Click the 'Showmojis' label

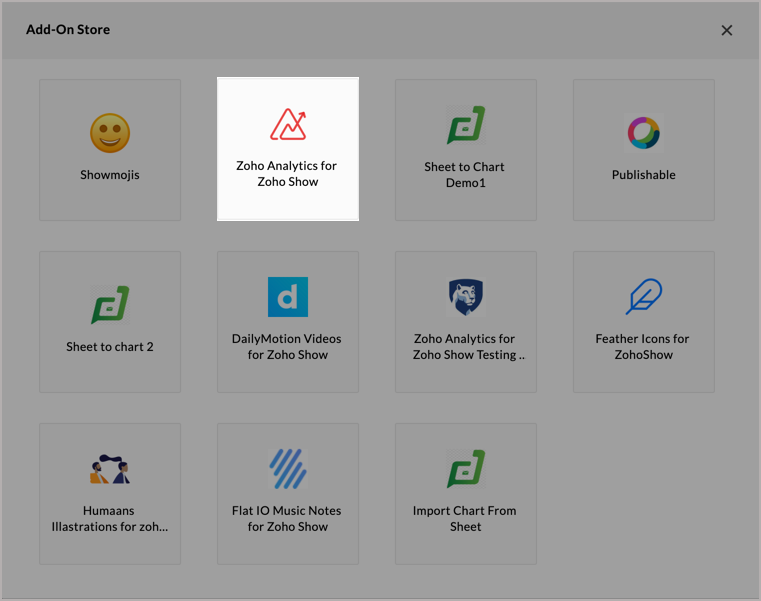[x=110, y=175]
